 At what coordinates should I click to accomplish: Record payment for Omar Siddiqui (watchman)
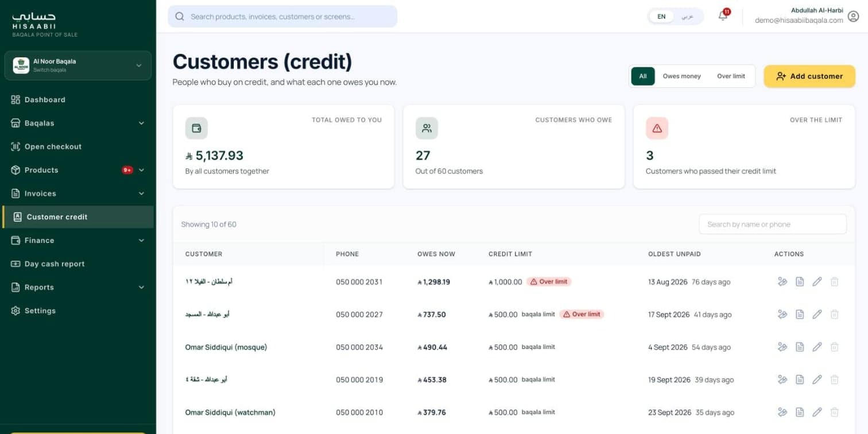[x=782, y=412]
